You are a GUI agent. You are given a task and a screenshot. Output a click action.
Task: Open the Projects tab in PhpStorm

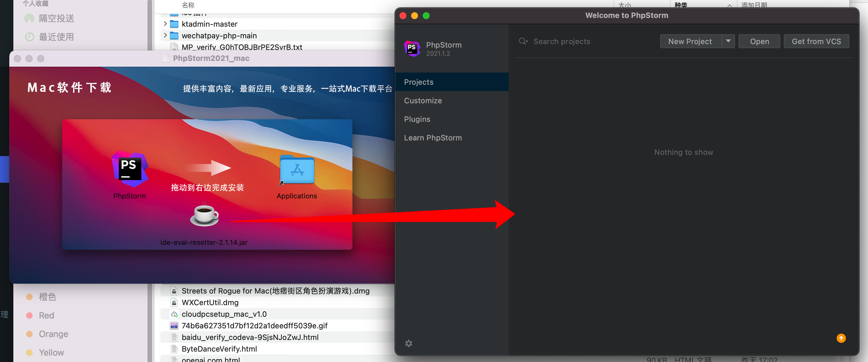[451, 82]
